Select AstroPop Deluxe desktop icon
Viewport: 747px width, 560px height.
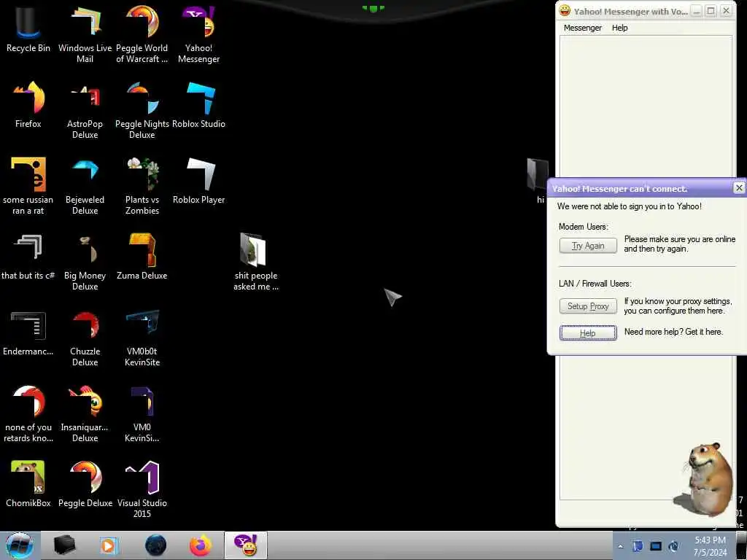point(85,111)
